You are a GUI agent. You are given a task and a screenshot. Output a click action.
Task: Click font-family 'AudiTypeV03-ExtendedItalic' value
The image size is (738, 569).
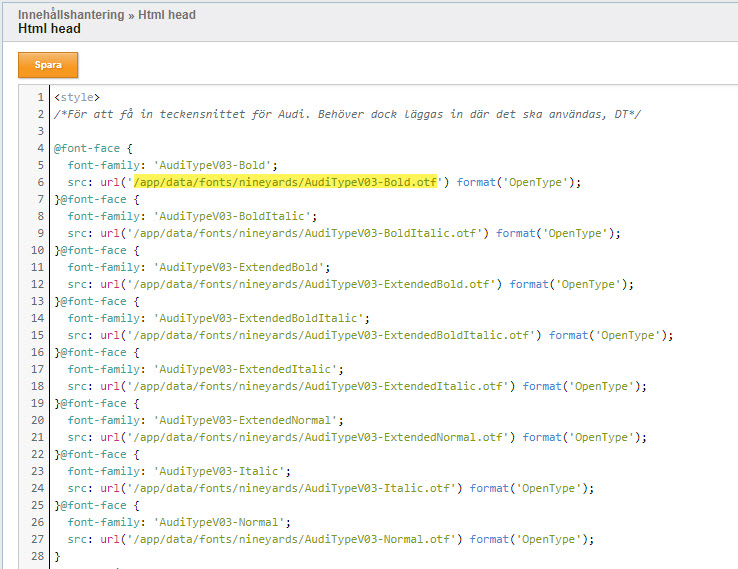248,369
